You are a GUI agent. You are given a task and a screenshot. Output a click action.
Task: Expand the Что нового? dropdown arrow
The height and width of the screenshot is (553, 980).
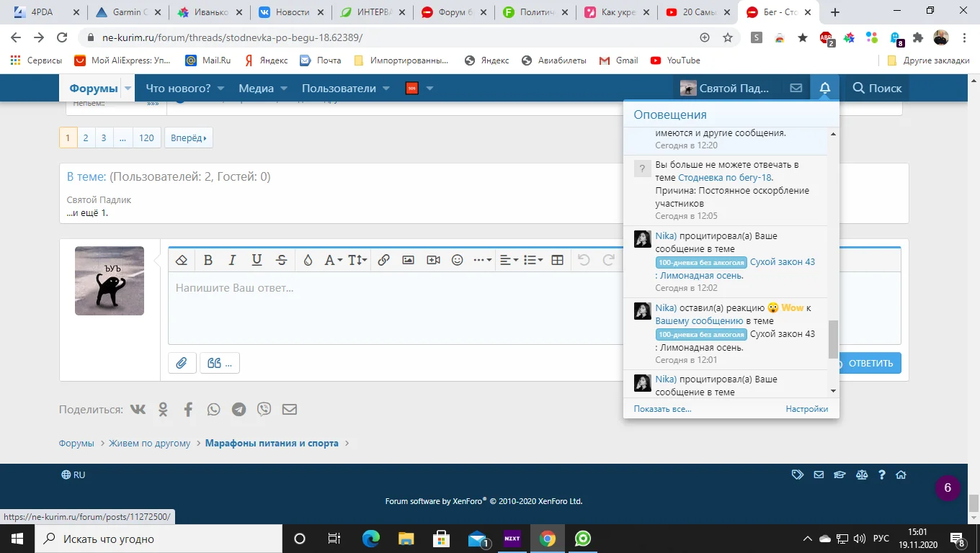coord(221,89)
